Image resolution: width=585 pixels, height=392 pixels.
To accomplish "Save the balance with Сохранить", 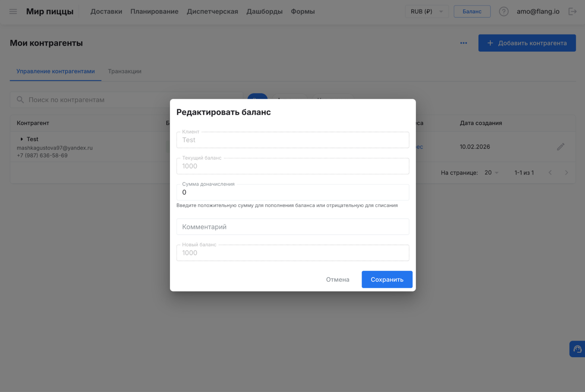I will click(387, 279).
